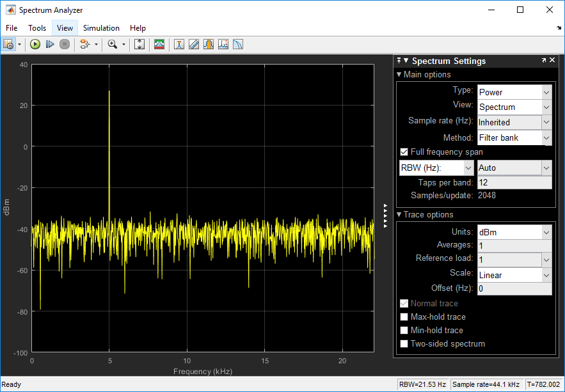Open the CCDF Measurements tool
565x392 pixels.
point(237,44)
